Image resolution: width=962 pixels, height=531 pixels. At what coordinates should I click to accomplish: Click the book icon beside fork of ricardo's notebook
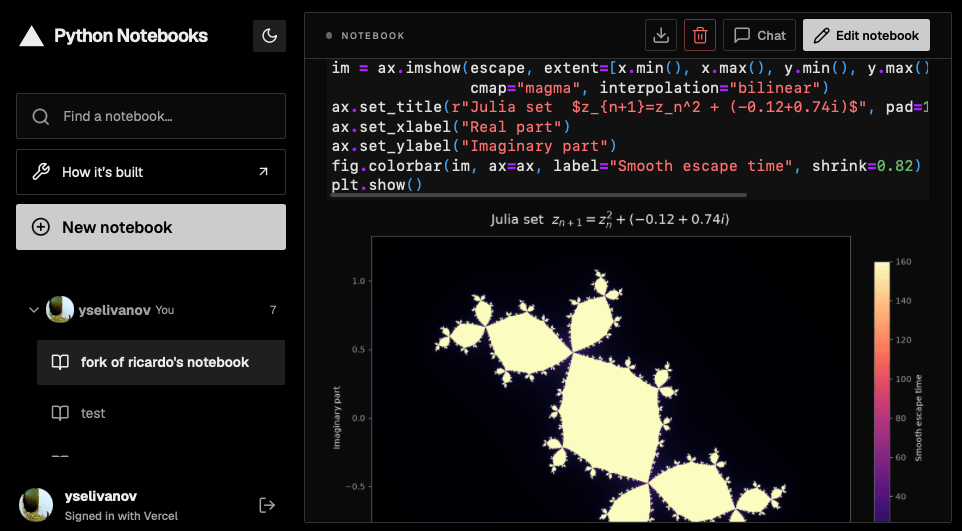coord(60,362)
